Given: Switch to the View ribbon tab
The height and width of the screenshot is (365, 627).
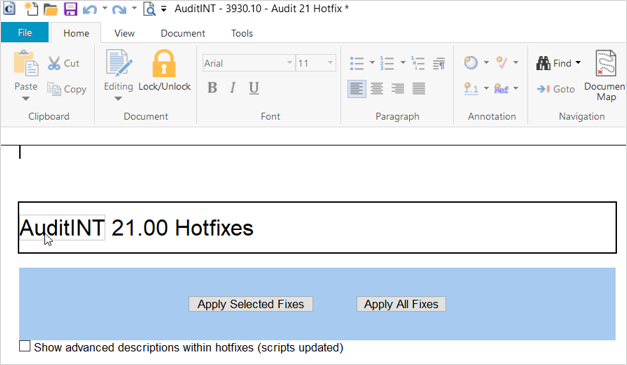Looking at the screenshot, I should point(124,33).
